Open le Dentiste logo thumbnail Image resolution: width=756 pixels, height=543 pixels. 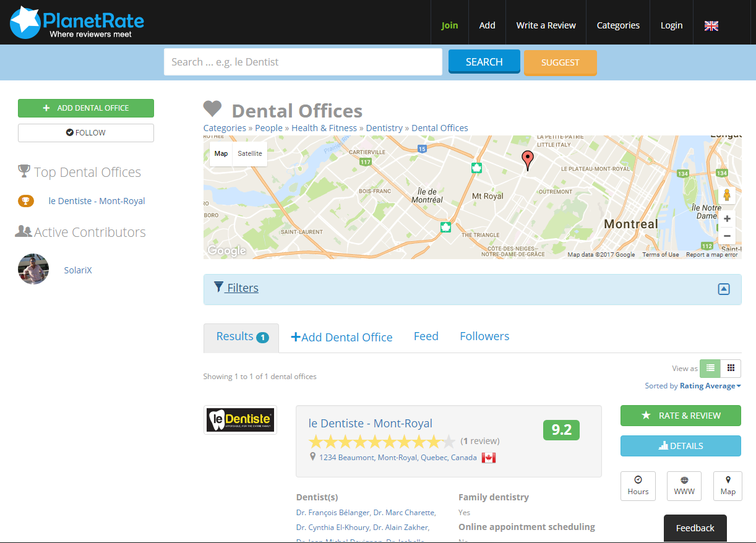tap(240, 420)
